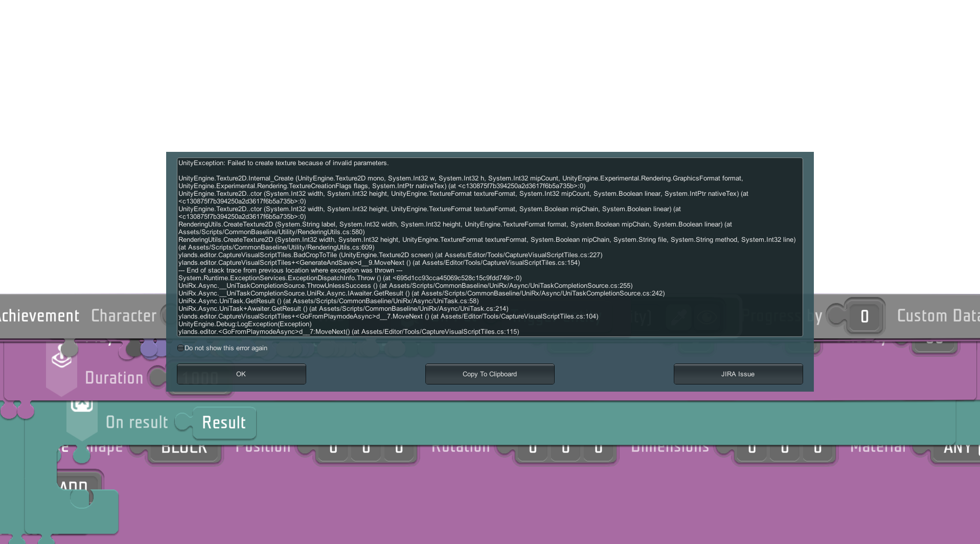Click the empty socket next to Duration
980x544 pixels.
(x=157, y=377)
